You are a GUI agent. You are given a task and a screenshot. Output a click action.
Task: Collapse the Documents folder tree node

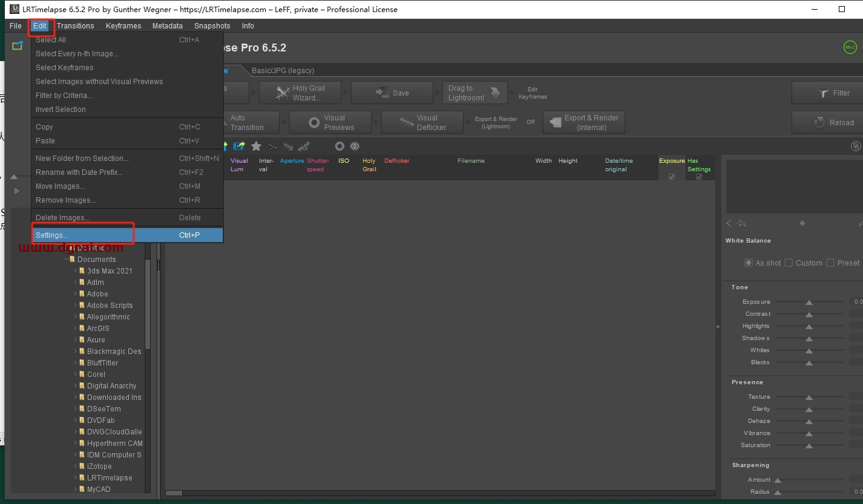pos(67,260)
